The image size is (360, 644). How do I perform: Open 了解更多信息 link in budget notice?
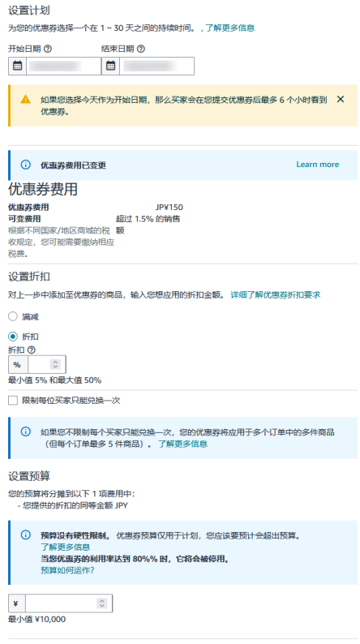pyautogui.click(x=65, y=547)
